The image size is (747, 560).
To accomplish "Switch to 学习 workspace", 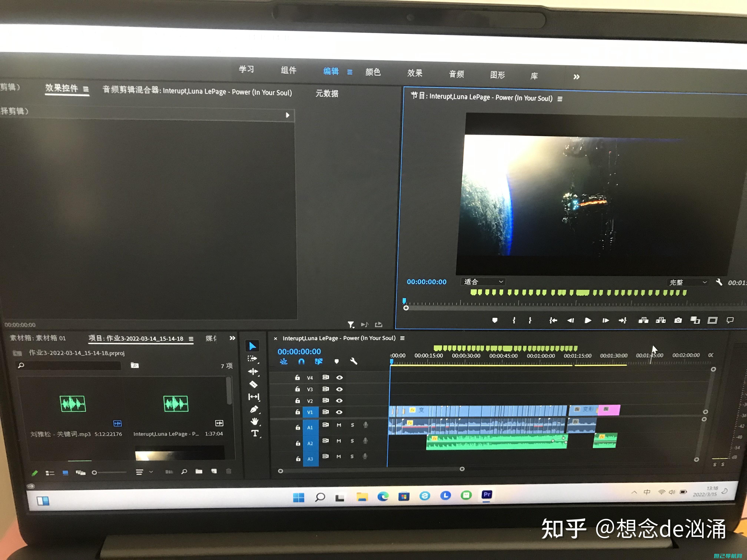I will [246, 69].
